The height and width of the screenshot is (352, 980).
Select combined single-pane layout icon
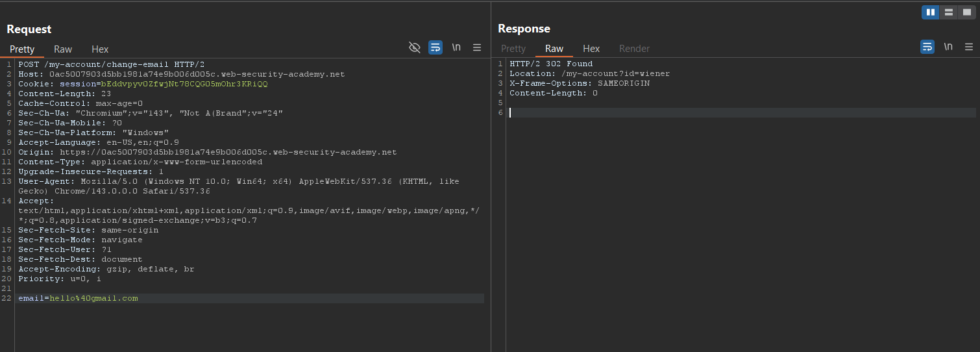pos(967,12)
